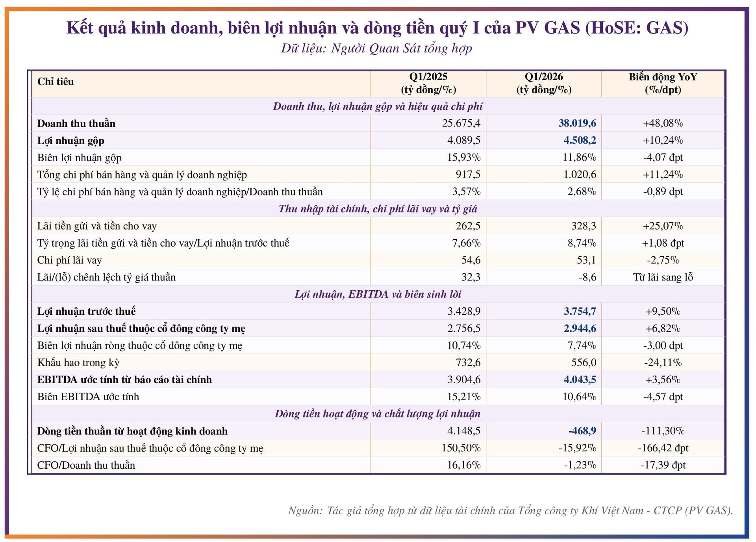
Task: Select the bold value '38.019,6'
Action: [577, 123]
